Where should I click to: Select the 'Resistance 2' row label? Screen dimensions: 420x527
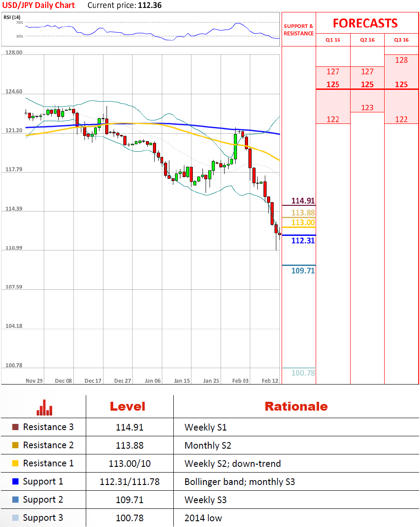click(x=48, y=445)
